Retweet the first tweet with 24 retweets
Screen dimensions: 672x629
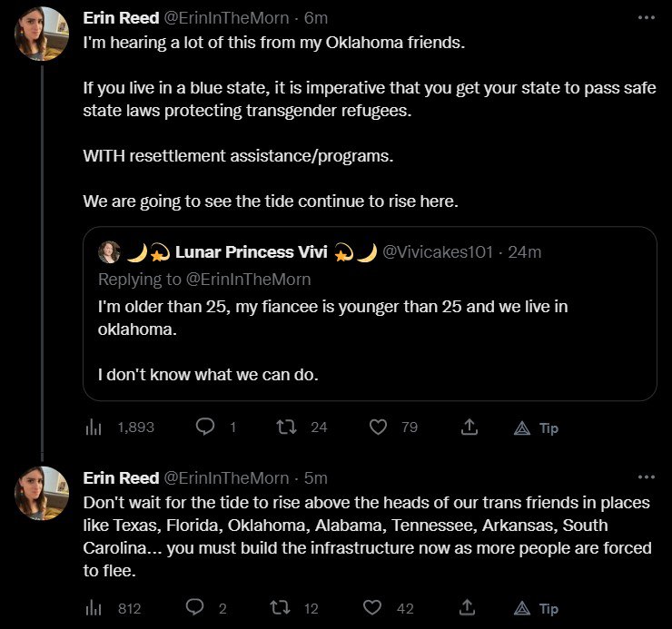click(288, 427)
